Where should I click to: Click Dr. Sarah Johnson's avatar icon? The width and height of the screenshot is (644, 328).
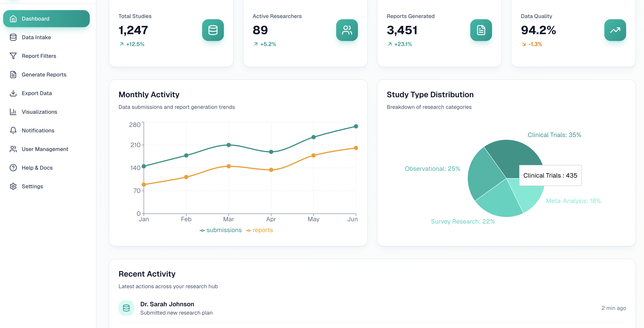click(126, 308)
